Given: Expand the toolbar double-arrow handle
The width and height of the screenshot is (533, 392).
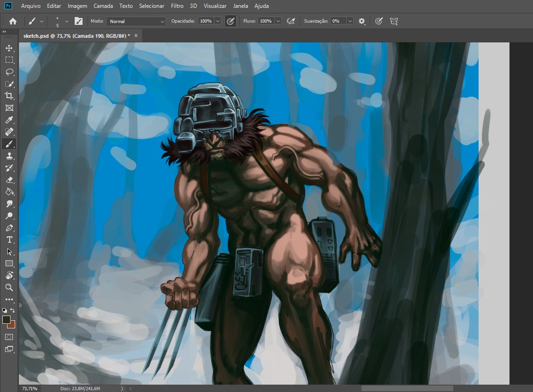Looking at the screenshot, I should (4, 32).
